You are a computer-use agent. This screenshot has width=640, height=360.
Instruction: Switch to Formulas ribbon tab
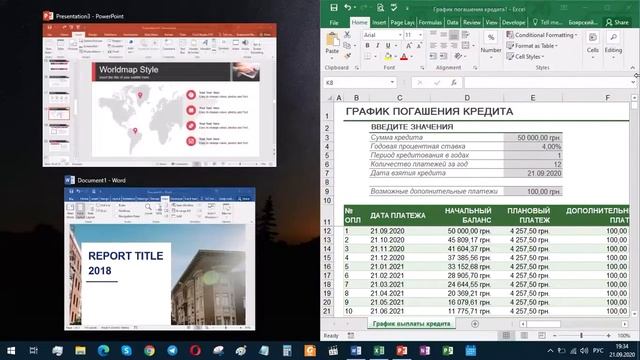430,22
